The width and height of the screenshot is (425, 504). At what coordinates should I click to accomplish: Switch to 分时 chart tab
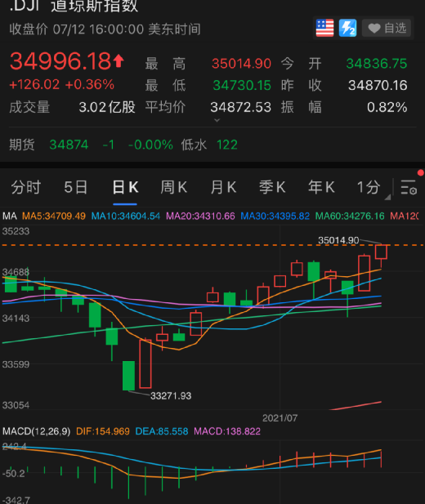pos(25,187)
